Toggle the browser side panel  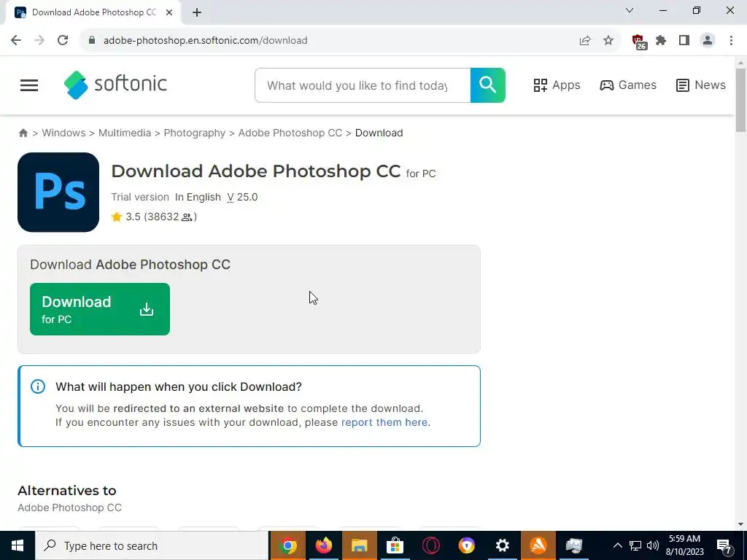[x=684, y=41]
